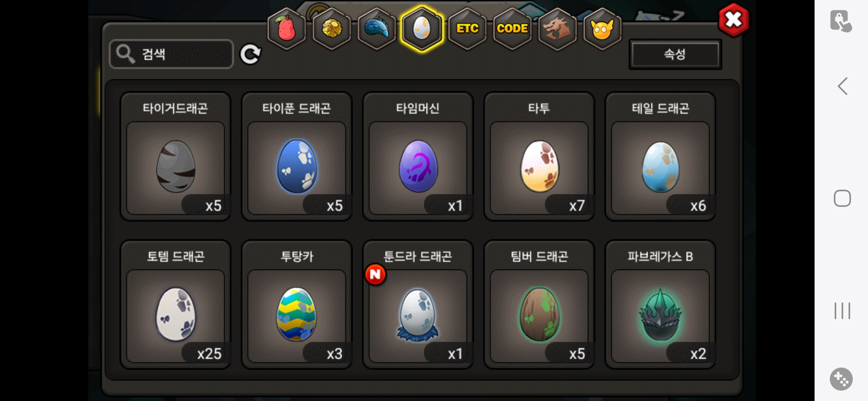This screenshot has height=401, width=868.
Task: Select the 파브레가스 B green spiked egg
Action: [660, 304]
